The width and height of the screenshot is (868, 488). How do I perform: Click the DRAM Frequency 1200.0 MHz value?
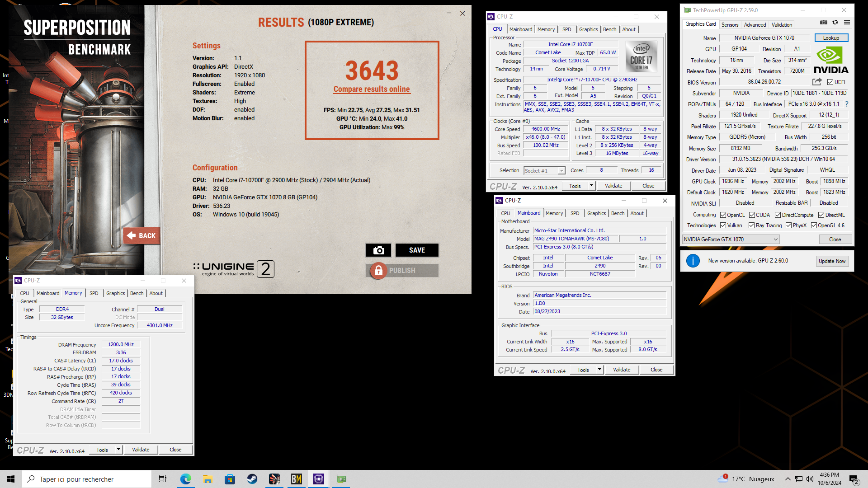(121, 345)
